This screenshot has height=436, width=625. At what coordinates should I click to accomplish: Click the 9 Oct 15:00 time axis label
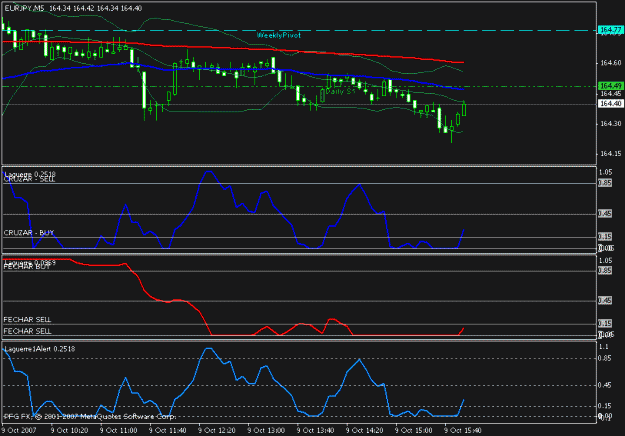[x=414, y=430]
